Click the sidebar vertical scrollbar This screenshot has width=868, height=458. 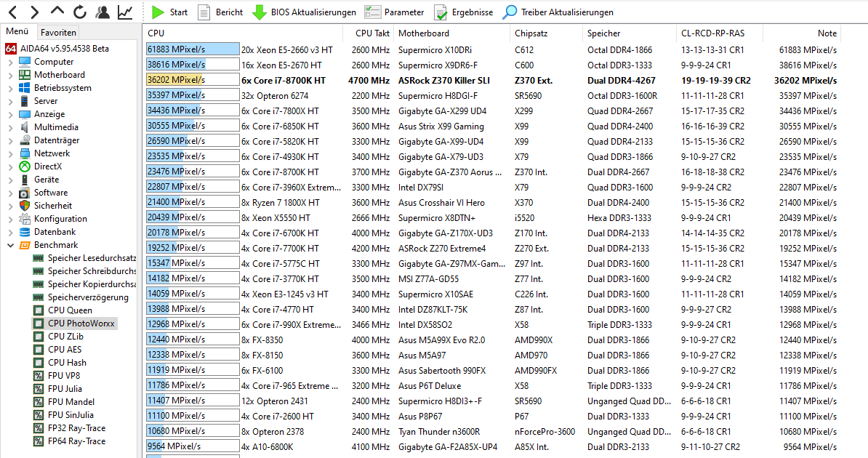[140, 218]
